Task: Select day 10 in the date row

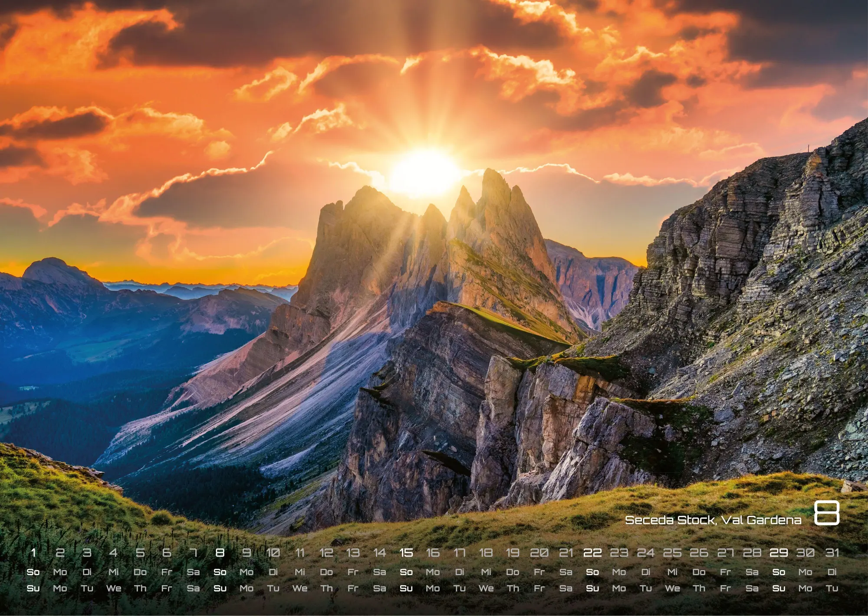Action: click(x=273, y=553)
